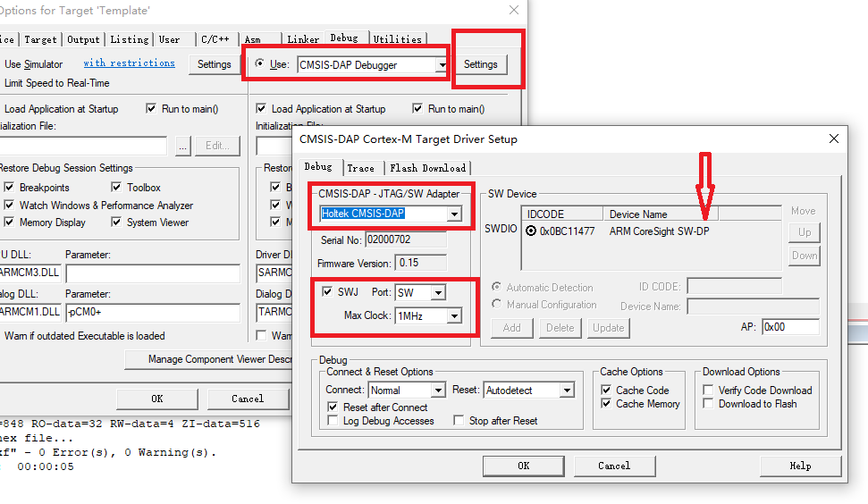Click the AP 0x00 field
868x504 pixels.
[x=790, y=327]
